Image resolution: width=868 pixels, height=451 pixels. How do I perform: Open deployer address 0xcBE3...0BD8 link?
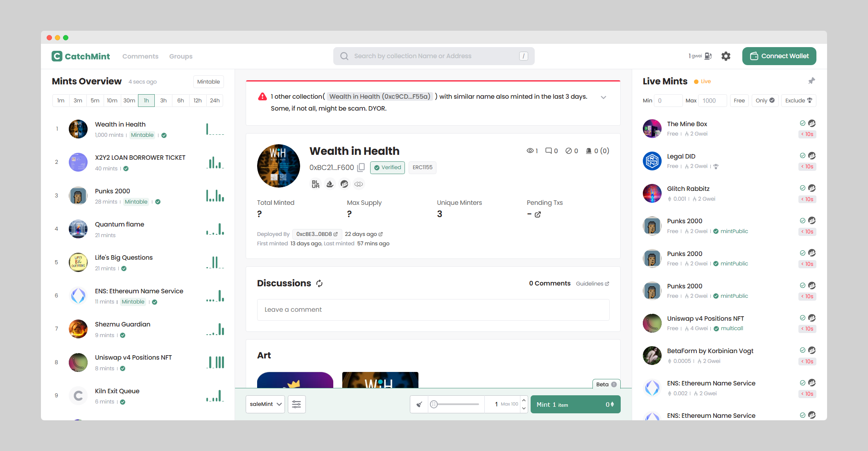(x=317, y=234)
